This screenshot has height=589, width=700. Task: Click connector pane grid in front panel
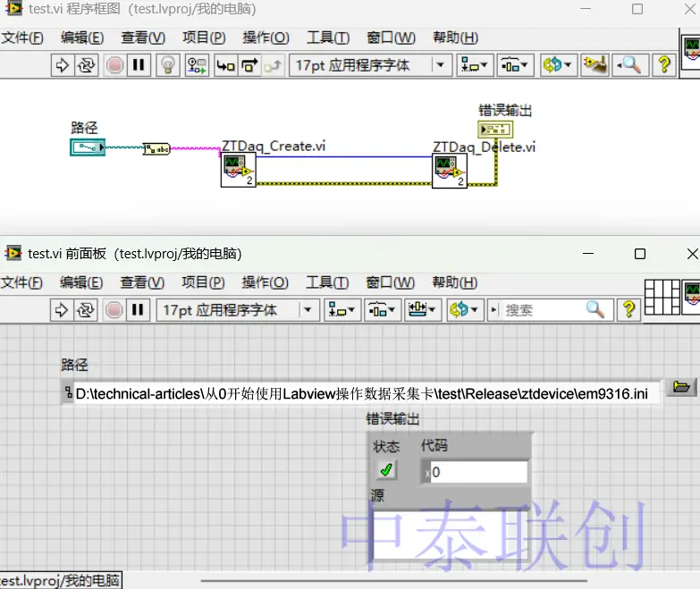(x=662, y=297)
